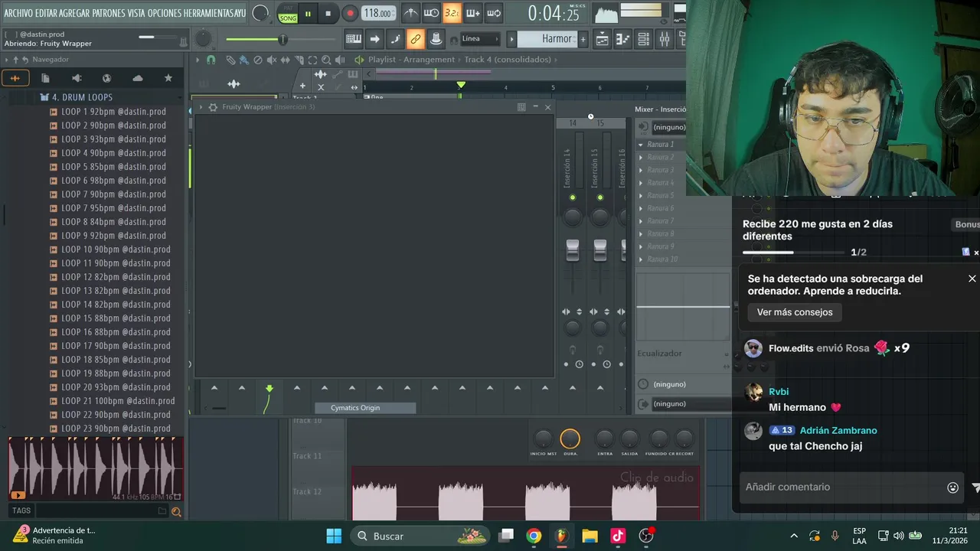Click the red record button

[x=350, y=13]
